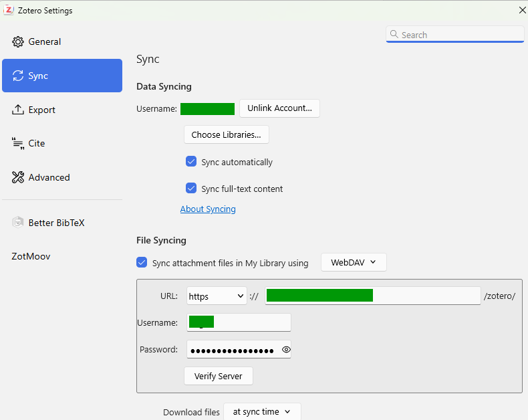The width and height of the screenshot is (528, 420).
Task: Click the Cite quotation icon
Action: click(18, 143)
